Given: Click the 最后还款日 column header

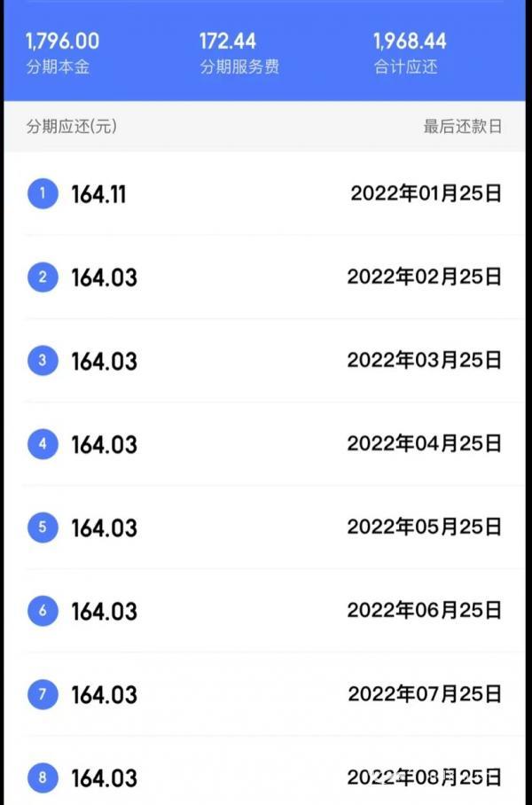Looking at the screenshot, I should coord(462,127).
